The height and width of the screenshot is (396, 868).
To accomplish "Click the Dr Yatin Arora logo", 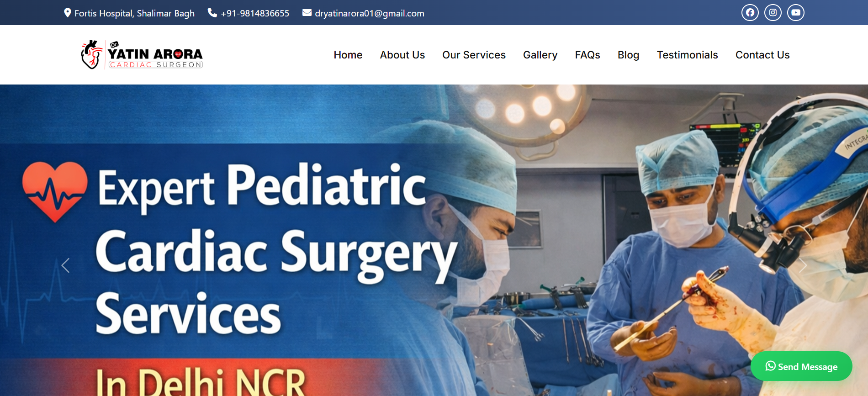I will 142,55.
